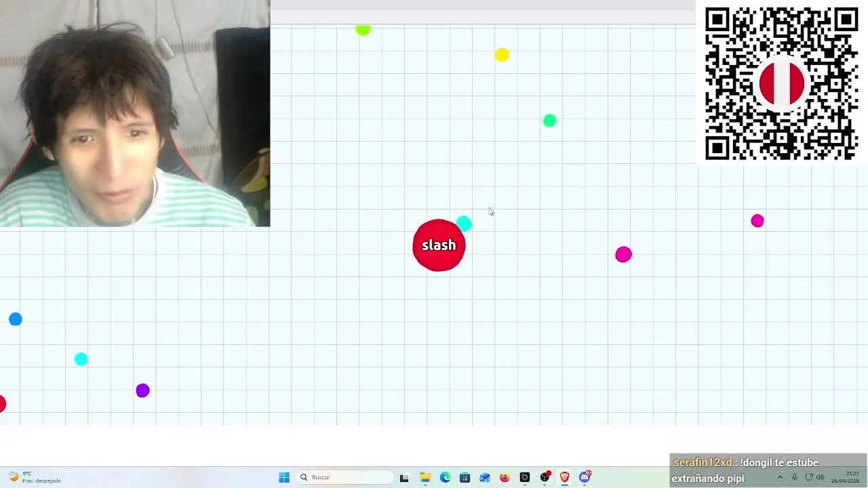Open Task View from the taskbar
This screenshot has width=868, height=488.
(x=404, y=477)
